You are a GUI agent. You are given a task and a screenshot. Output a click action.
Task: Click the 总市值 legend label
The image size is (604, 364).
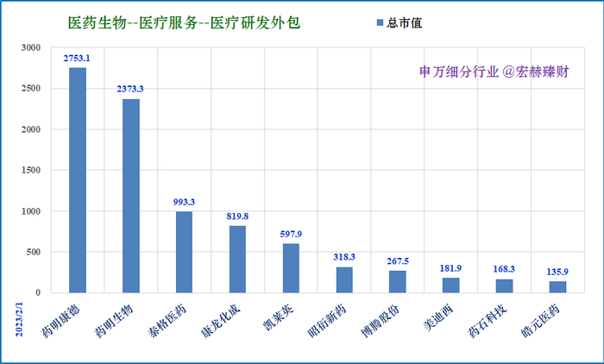tap(404, 22)
